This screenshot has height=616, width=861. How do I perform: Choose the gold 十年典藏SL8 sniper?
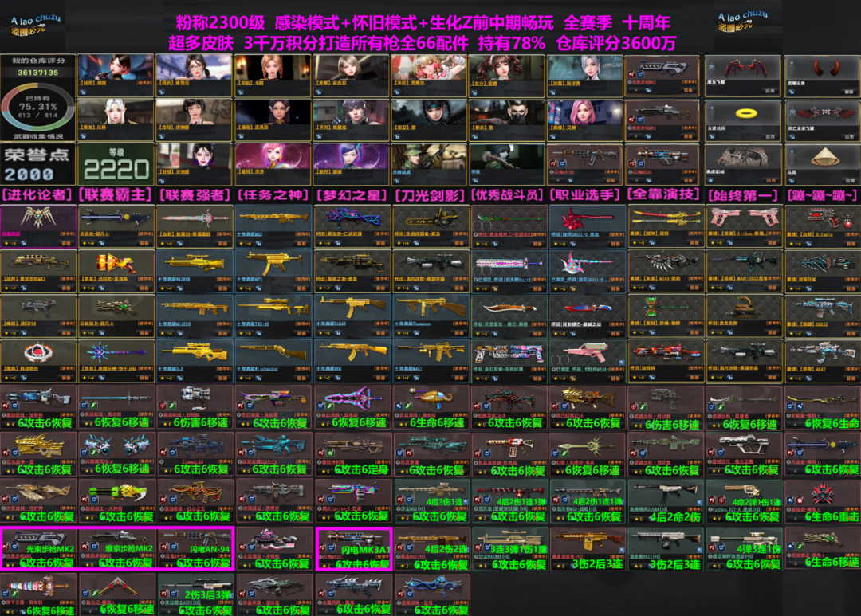click(x=195, y=361)
